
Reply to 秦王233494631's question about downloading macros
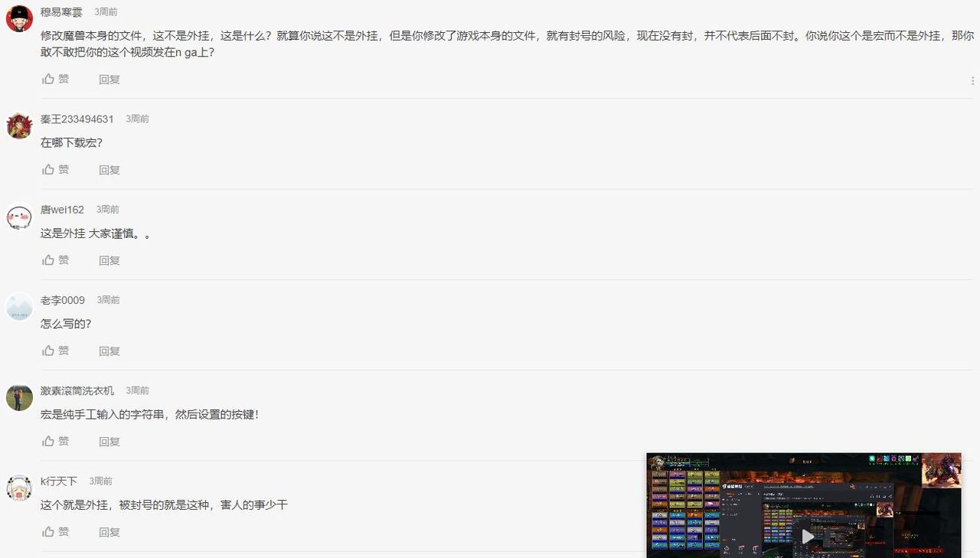pyautogui.click(x=109, y=169)
